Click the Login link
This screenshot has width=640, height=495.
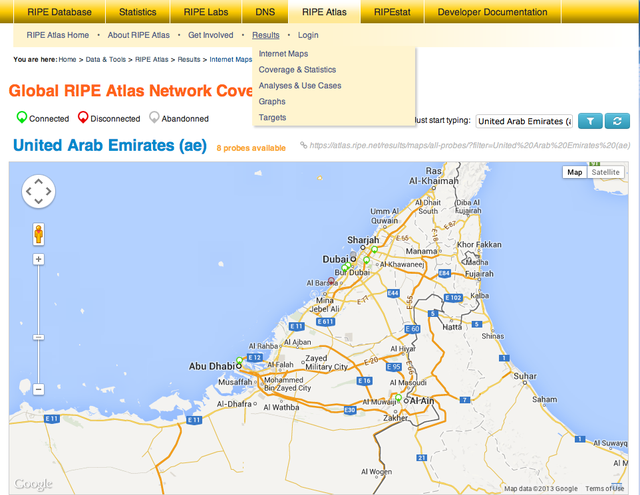pos(308,35)
